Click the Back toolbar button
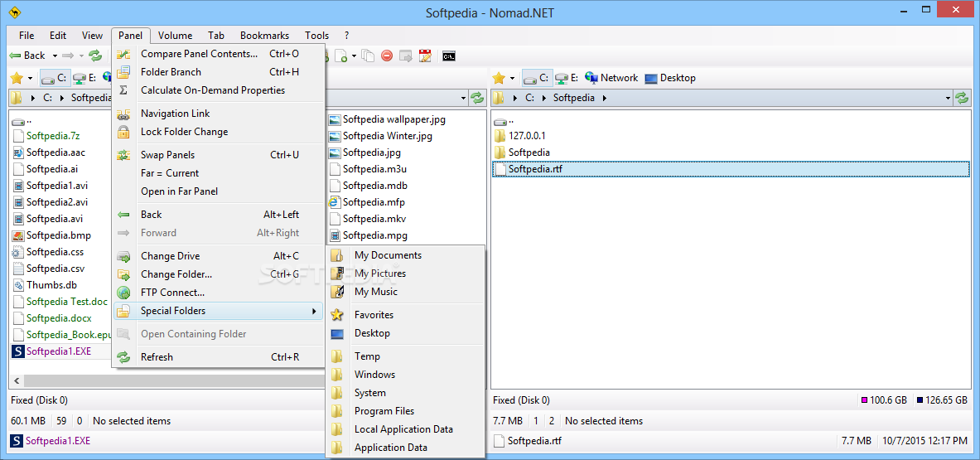 [x=27, y=56]
